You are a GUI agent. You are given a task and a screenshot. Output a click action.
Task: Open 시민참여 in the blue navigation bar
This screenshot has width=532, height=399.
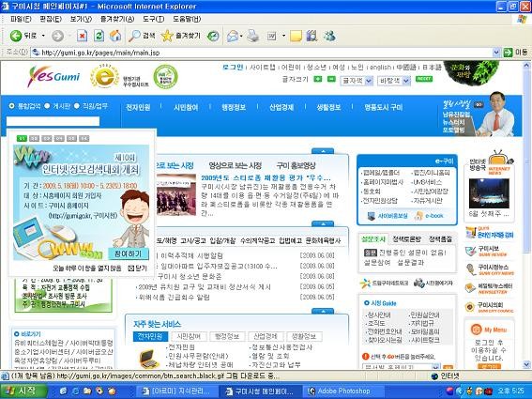[186, 108]
